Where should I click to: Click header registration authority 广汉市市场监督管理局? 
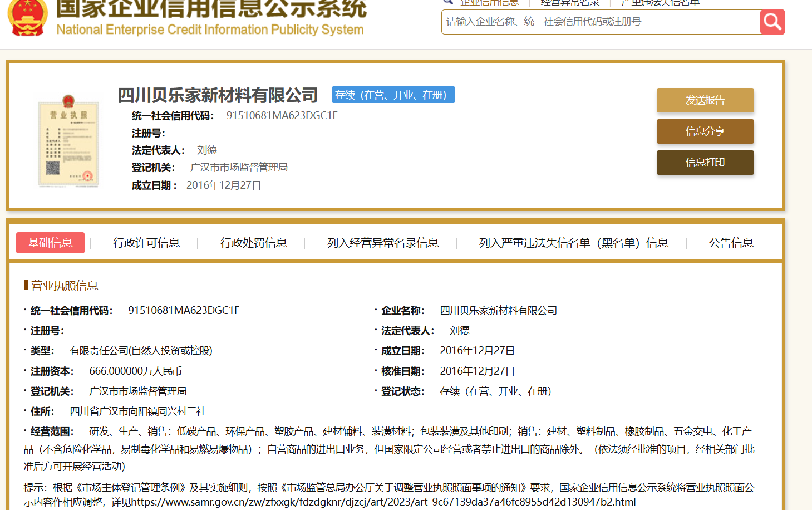point(239,167)
